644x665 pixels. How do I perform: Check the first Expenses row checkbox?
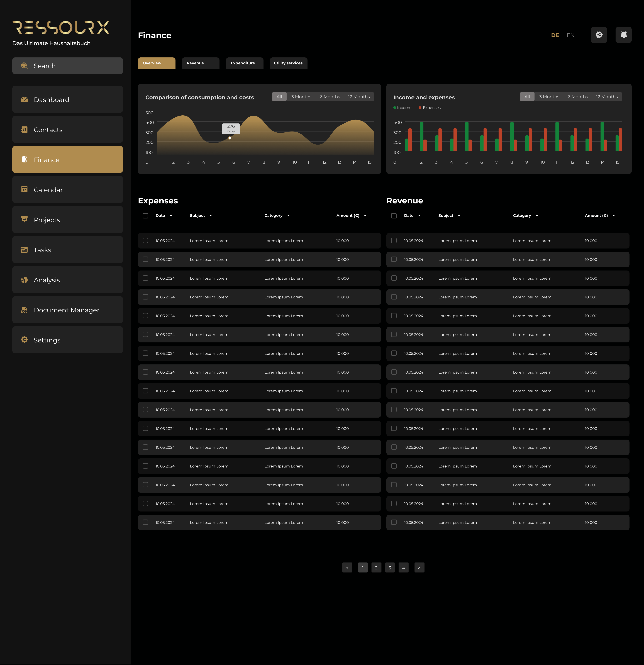(x=146, y=241)
